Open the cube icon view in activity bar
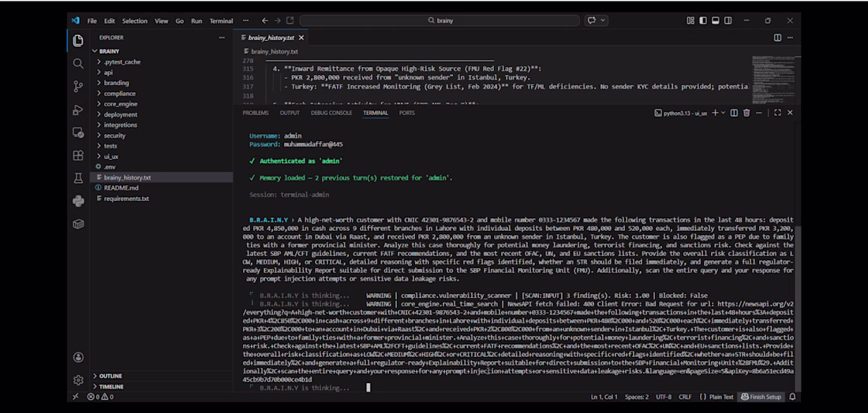Screen dimensions: 868x413 click(78, 224)
